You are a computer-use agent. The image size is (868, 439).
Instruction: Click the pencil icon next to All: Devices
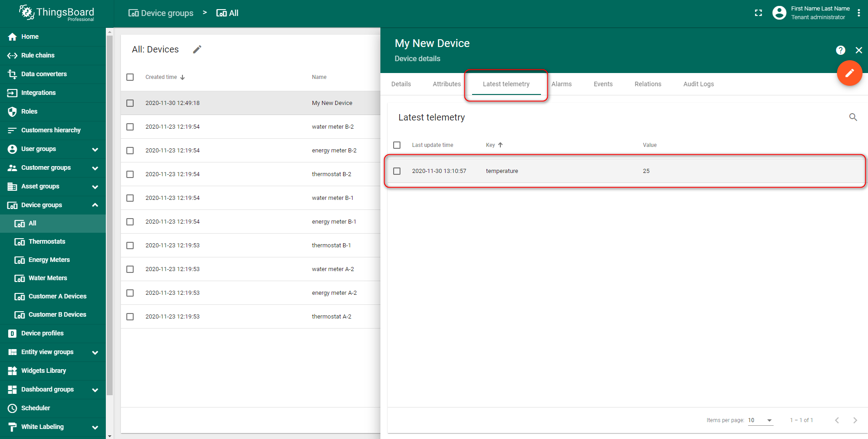197,49
